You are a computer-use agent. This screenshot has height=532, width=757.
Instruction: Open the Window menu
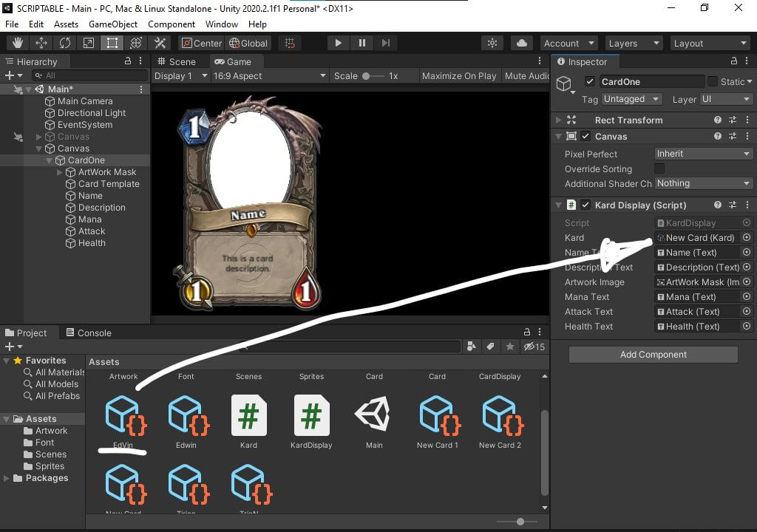[x=222, y=24]
